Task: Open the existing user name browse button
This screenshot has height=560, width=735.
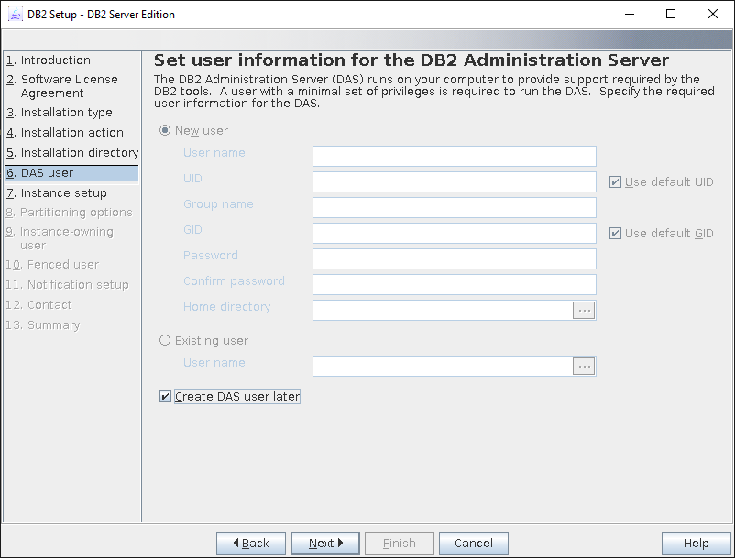Action: tap(584, 367)
